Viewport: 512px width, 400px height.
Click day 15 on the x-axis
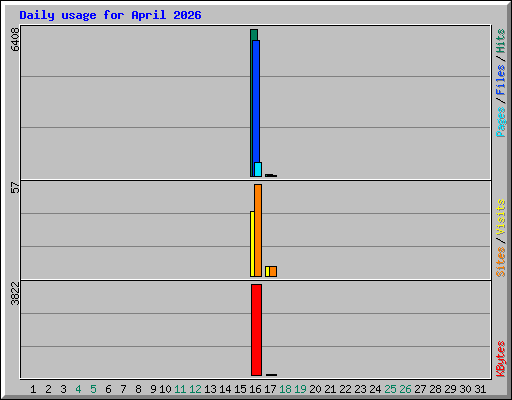pyautogui.click(x=240, y=389)
